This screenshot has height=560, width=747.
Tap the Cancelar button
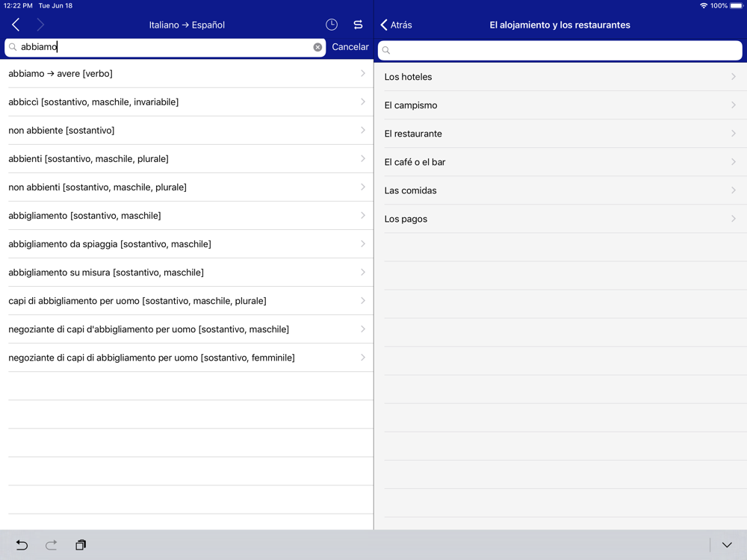(350, 46)
